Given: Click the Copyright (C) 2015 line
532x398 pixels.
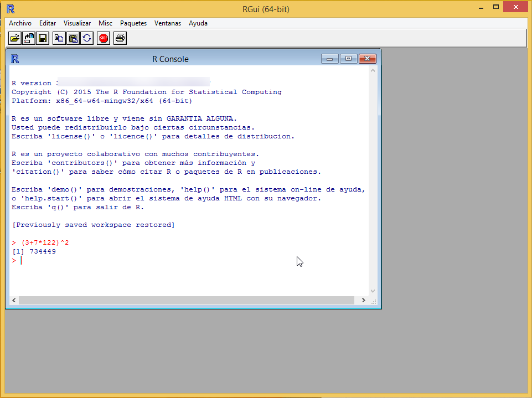Looking at the screenshot, I should point(147,92).
